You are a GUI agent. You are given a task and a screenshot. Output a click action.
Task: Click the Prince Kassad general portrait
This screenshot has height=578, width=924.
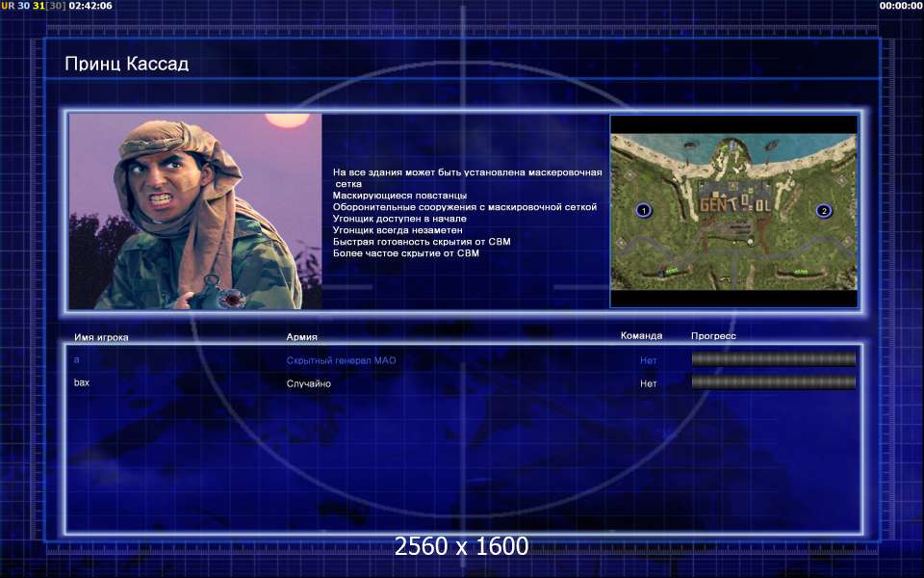pos(195,211)
